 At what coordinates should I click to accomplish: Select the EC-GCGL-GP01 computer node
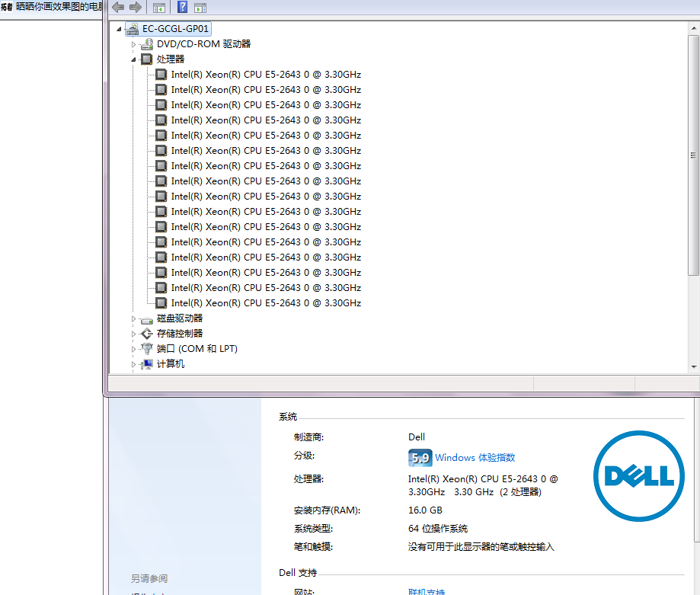175,28
